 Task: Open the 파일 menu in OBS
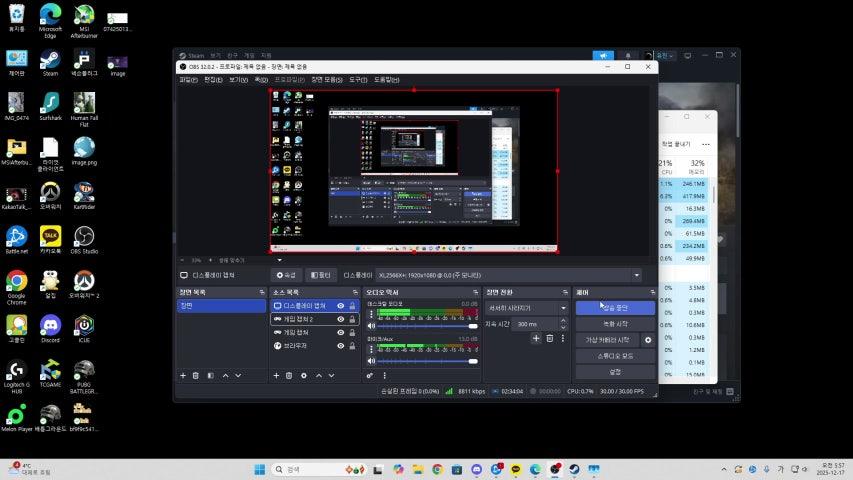pos(187,79)
